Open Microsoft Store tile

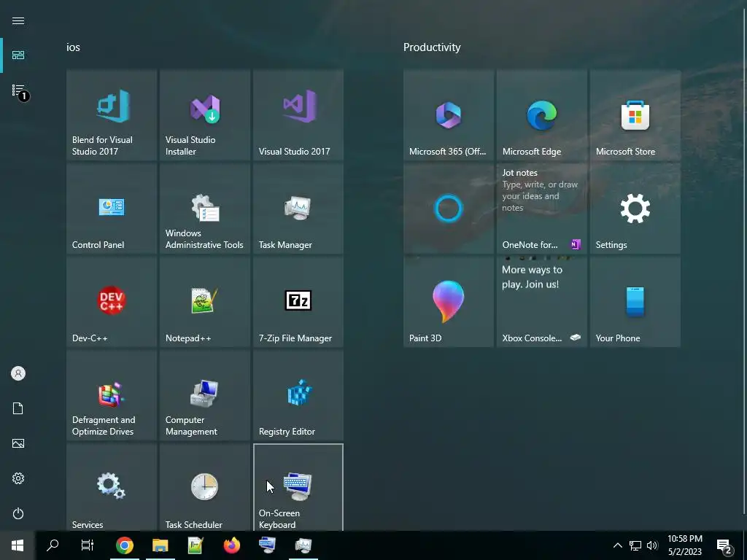[x=635, y=114]
